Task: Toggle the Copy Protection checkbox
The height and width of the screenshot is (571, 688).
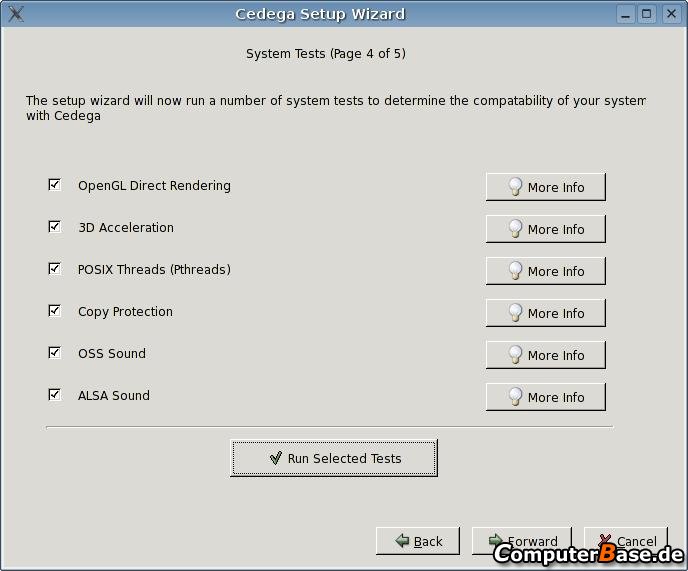Action: 54,311
